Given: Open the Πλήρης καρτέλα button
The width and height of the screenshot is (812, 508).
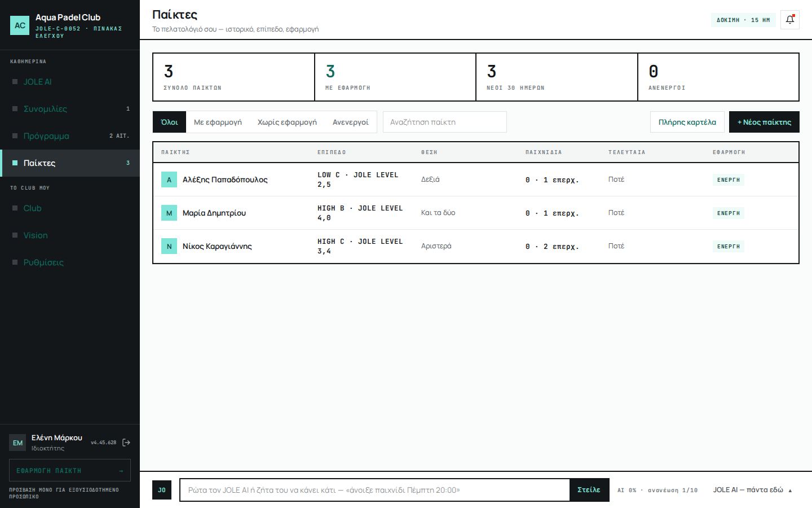Looking at the screenshot, I should (x=687, y=122).
